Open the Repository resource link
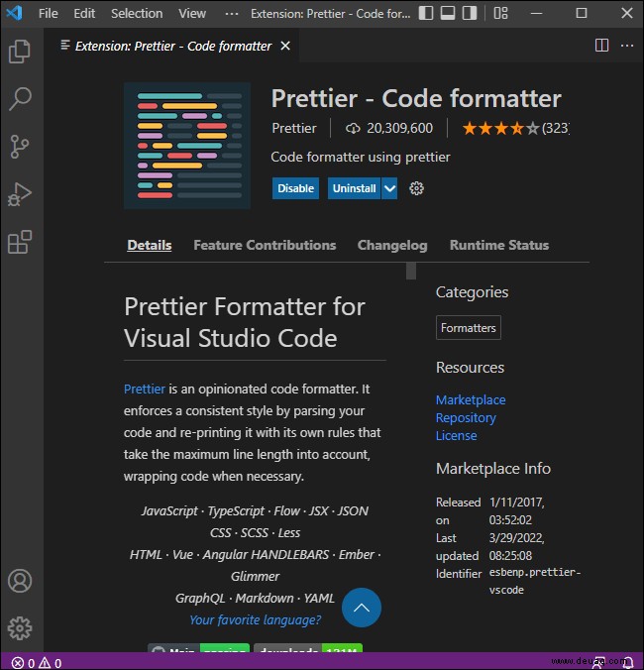The image size is (644, 670). [x=466, y=418]
